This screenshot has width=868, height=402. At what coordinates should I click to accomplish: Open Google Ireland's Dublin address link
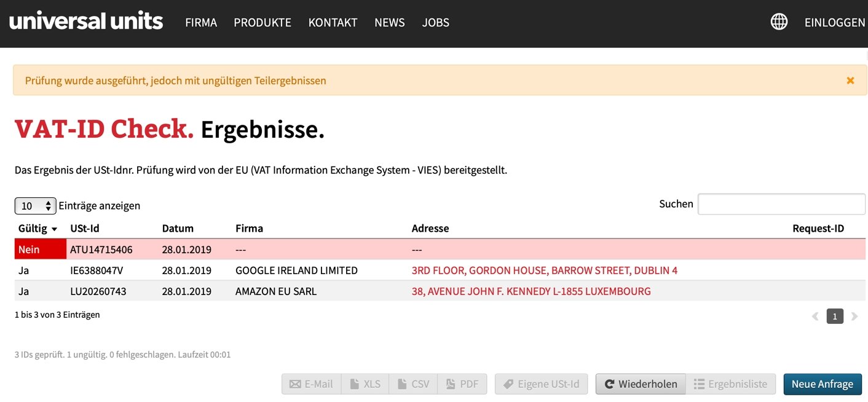click(x=545, y=270)
